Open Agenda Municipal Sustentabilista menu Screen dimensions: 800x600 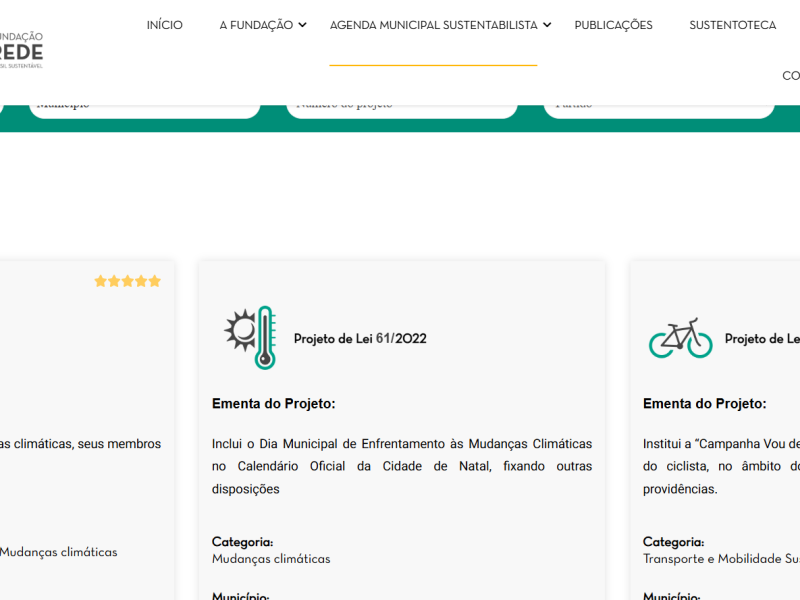coord(433,25)
